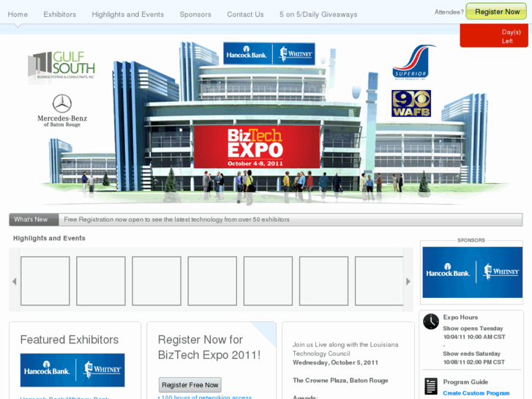
Task: Click the Mercedes-Benz of Baton Rouge logo
Action: (62, 111)
